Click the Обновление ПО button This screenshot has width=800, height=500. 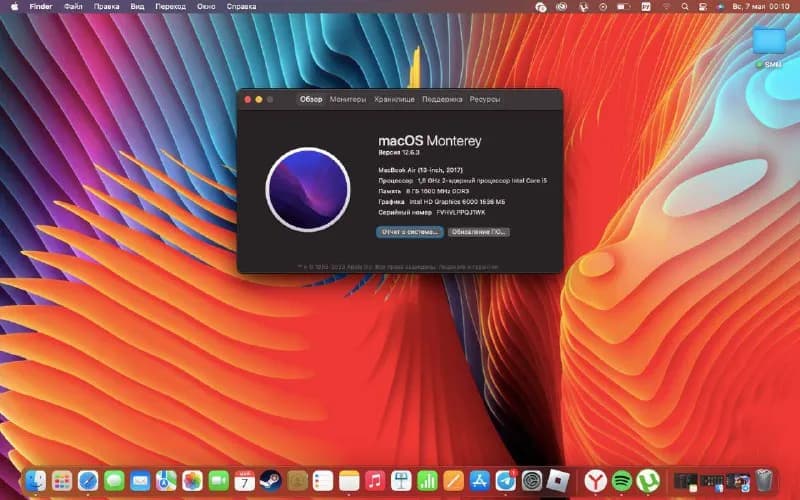coord(479,232)
